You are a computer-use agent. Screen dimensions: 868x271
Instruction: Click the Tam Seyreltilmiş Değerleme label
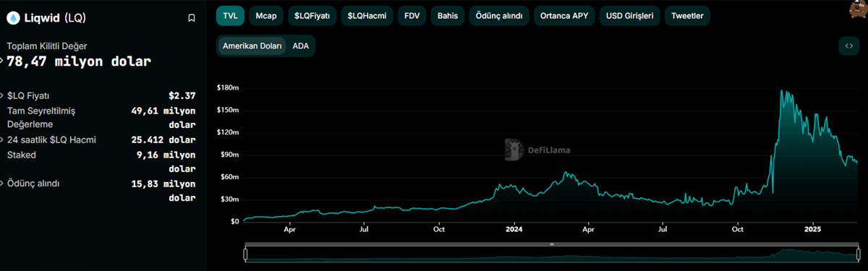42,117
